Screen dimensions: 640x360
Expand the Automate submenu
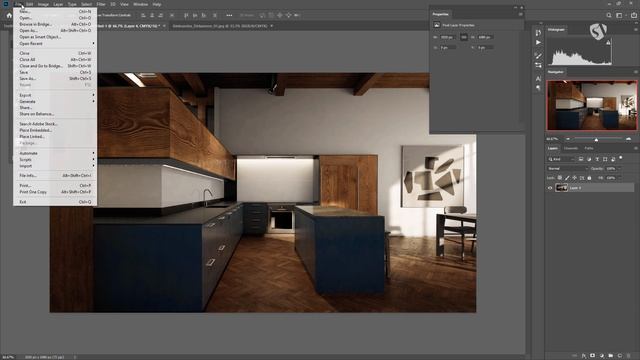[56, 153]
